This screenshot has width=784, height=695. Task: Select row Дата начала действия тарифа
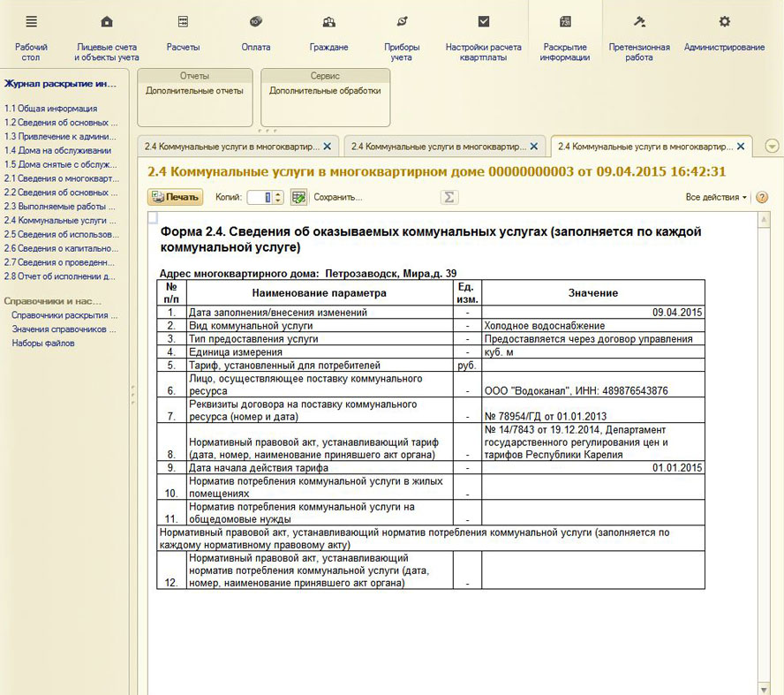431,467
